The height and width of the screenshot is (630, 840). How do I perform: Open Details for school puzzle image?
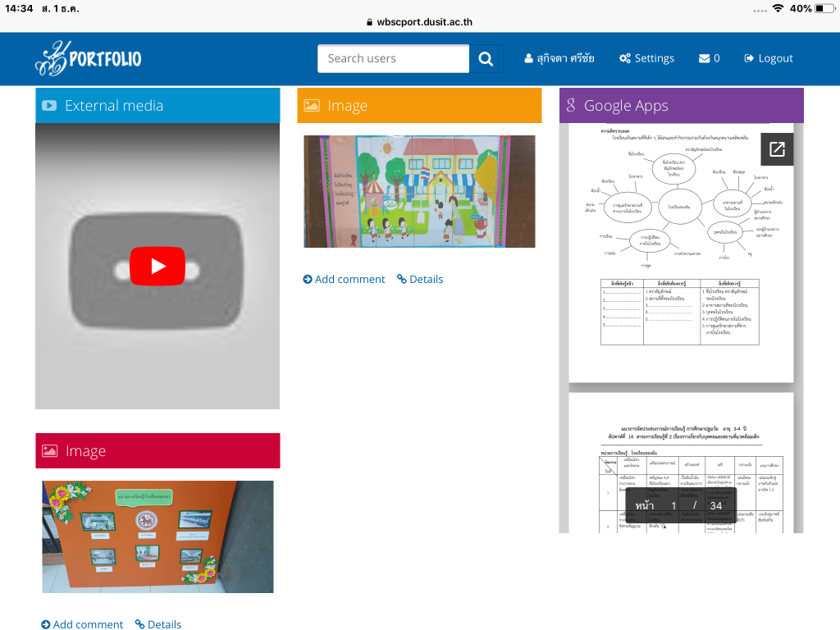420,279
